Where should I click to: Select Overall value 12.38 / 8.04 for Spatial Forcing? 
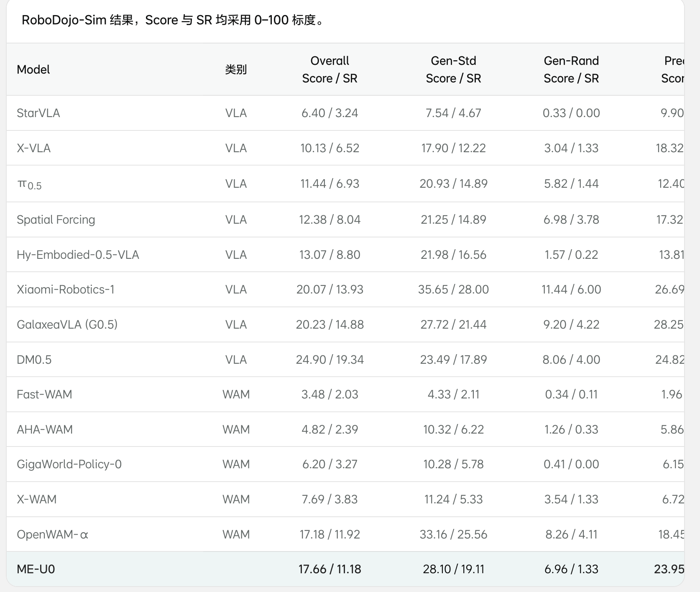tap(330, 220)
